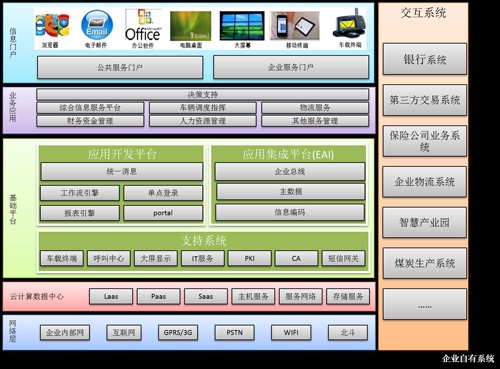Choose the 车辆调度指挥 block

pos(203,108)
